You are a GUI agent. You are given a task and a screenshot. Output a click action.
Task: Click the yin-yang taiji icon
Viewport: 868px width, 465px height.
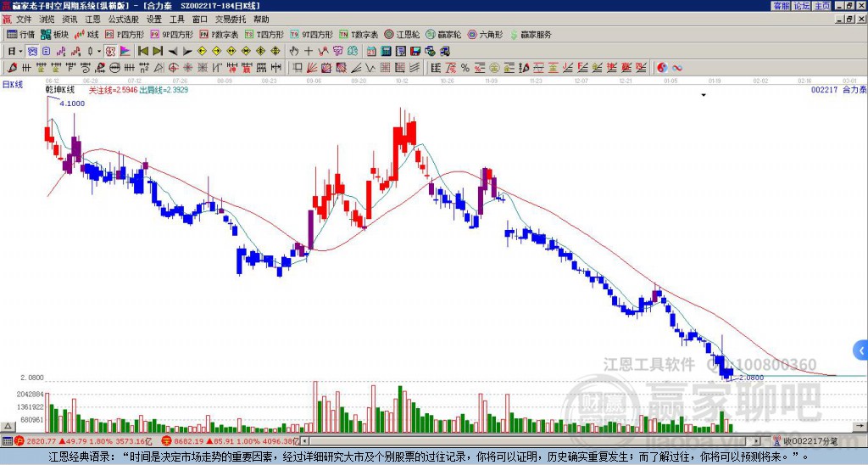coord(662,68)
